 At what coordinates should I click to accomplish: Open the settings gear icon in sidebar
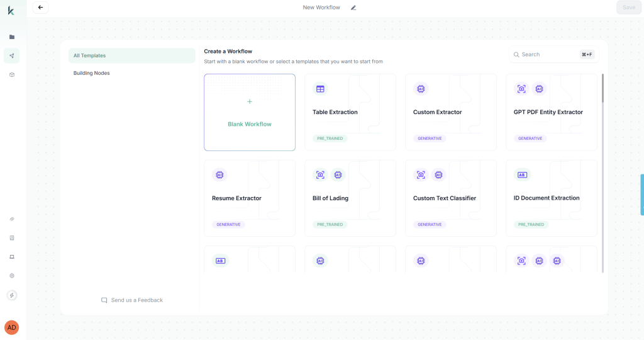point(11,276)
